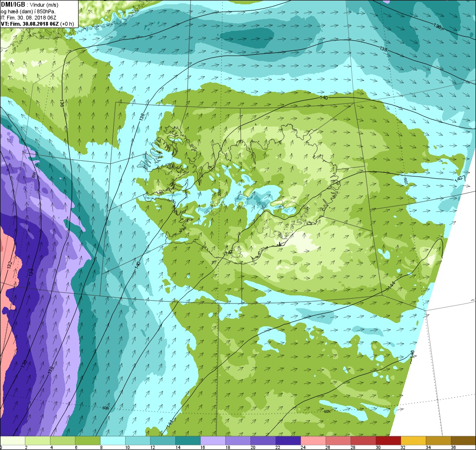Click the legend tick value 36
Image resolution: width=476 pixels, height=450 pixels.
453,447
